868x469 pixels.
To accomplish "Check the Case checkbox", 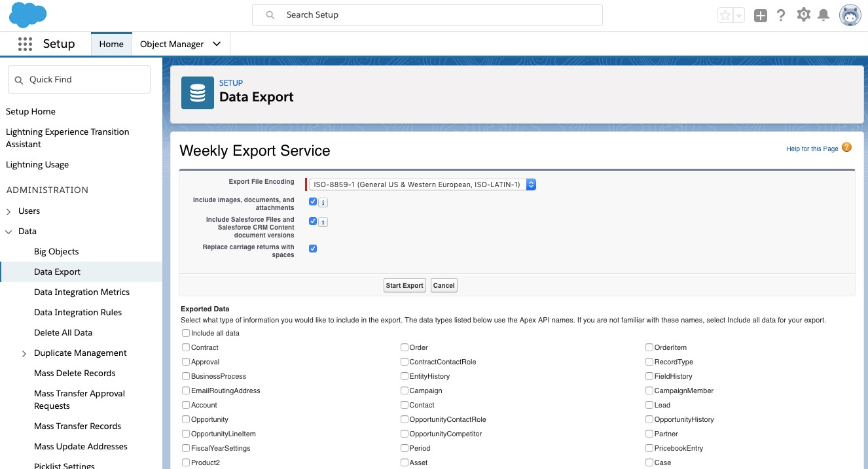I will pos(649,462).
